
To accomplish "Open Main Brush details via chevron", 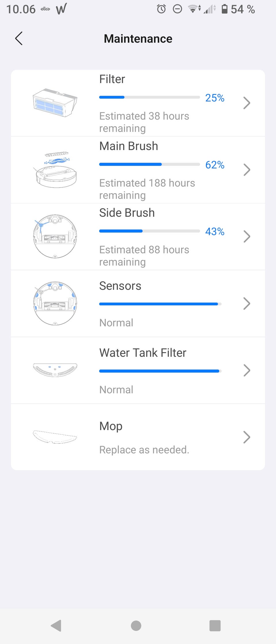I will pos(247,170).
